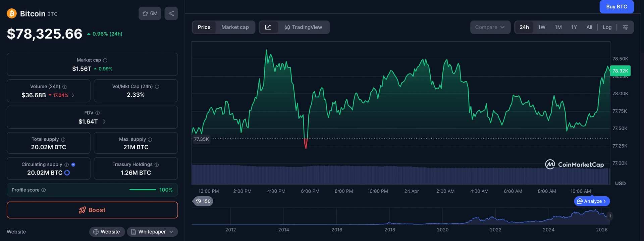
Task: Select the 1Y time range
Action: pyautogui.click(x=574, y=27)
